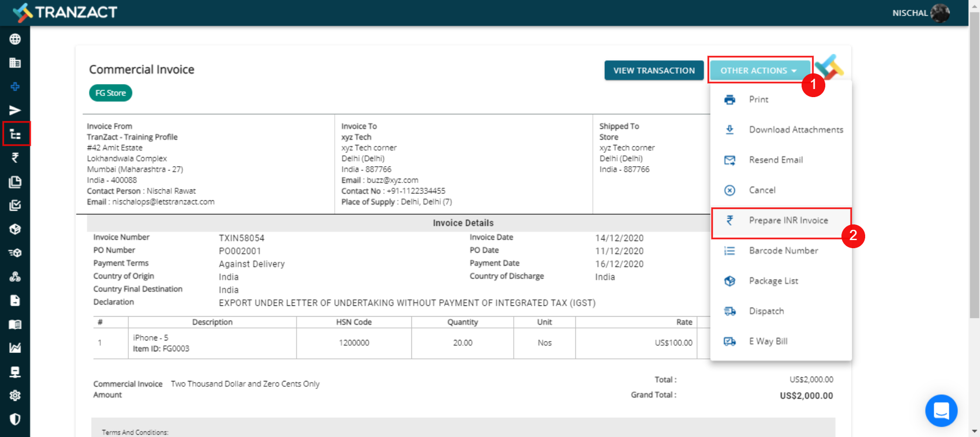Image resolution: width=980 pixels, height=437 pixels.
Task: Open the open-book icon in sidebar
Action: point(15,324)
